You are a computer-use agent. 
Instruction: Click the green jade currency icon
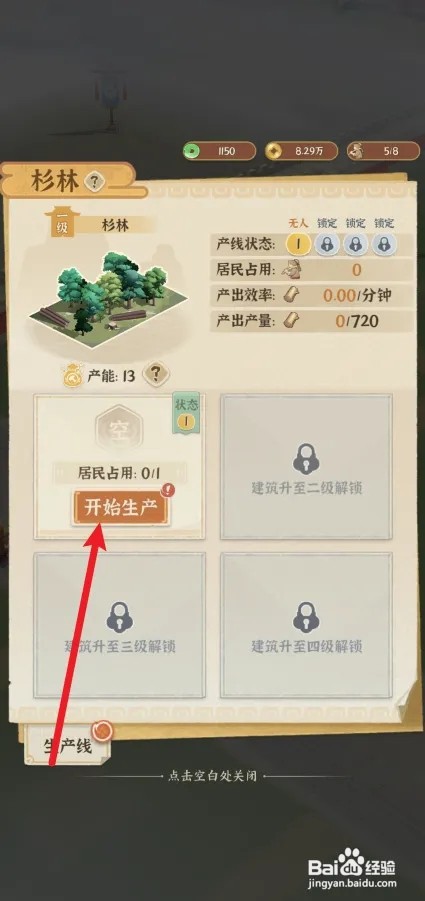pyautogui.click(x=191, y=151)
